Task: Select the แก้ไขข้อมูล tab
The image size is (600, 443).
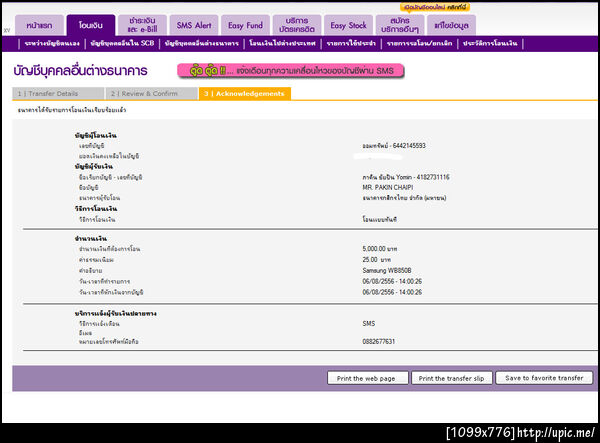Action: pyautogui.click(x=452, y=25)
